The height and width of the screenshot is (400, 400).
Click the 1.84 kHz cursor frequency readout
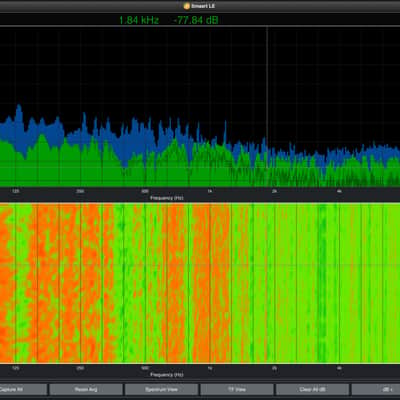[x=139, y=20]
